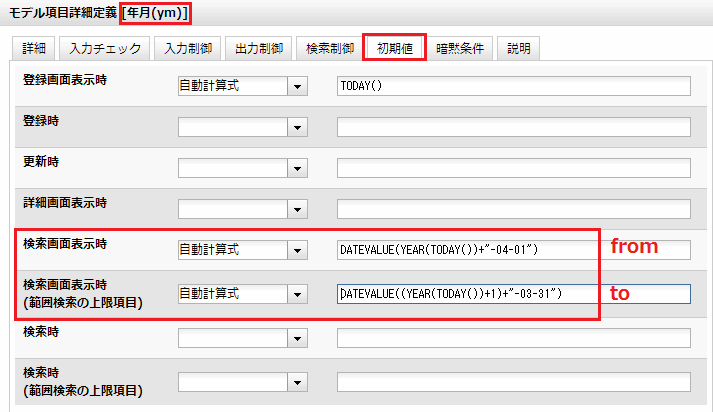Focus the 詳細画面表示時 value field

[514, 209]
